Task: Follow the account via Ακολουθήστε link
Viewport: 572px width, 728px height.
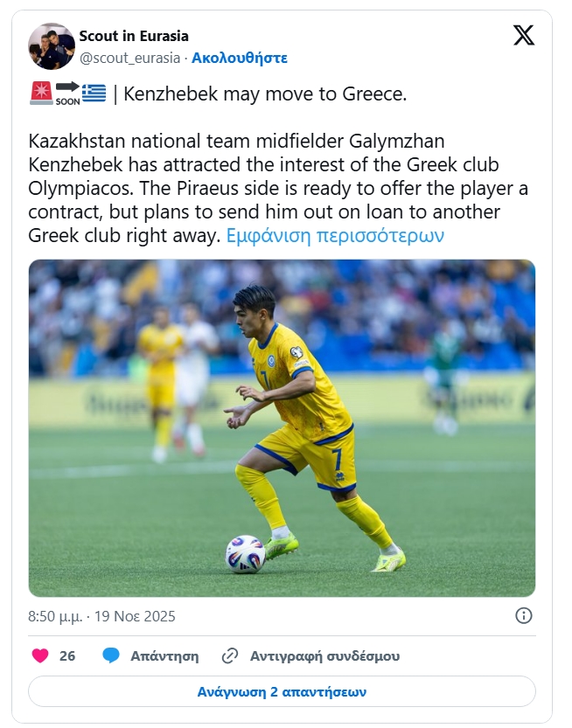Action: (x=240, y=59)
